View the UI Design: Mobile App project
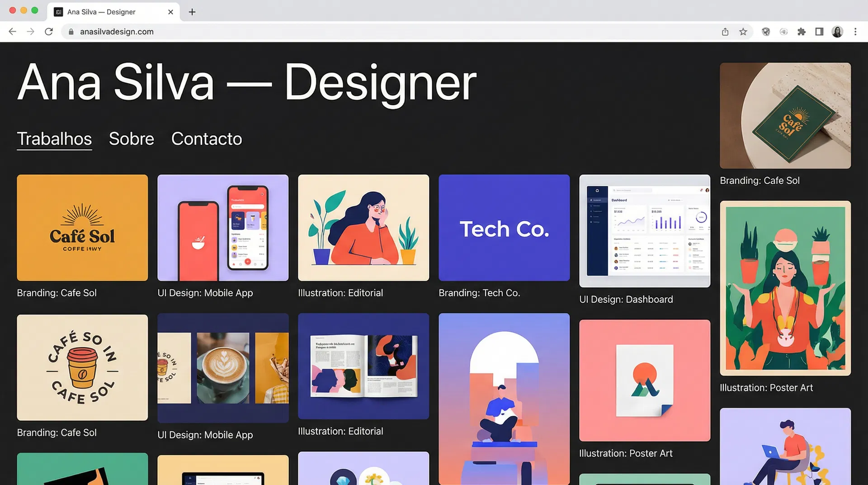This screenshot has height=485, width=868. (222, 228)
